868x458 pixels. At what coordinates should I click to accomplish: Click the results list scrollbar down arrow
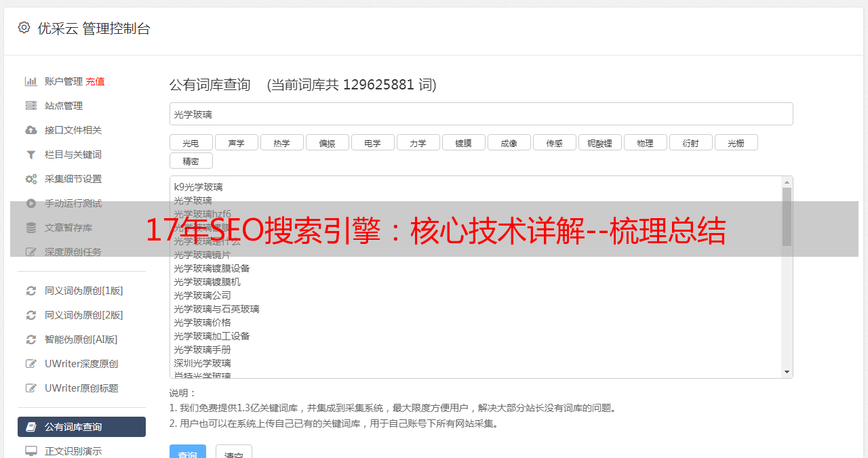(x=787, y=372)
